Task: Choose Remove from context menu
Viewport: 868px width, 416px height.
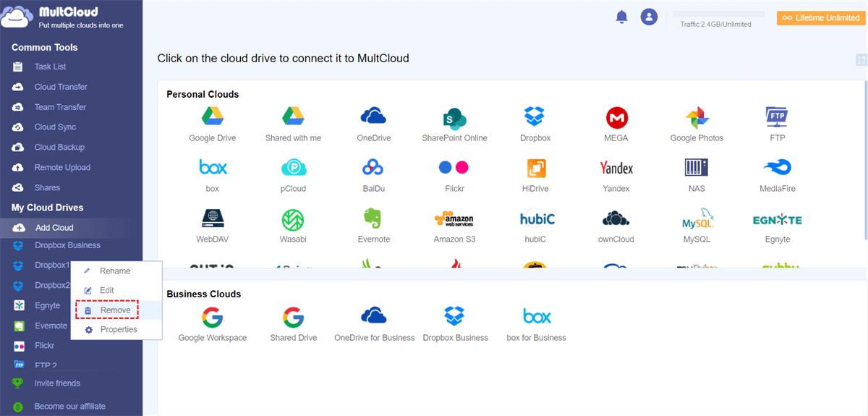Action: [x=116, y=310]
